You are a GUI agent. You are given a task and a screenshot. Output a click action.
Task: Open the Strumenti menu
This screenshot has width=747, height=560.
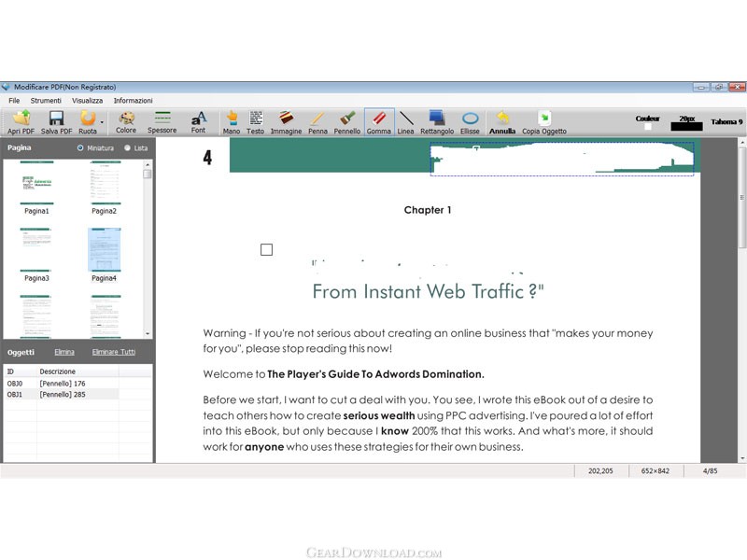[x=46, y=101]
